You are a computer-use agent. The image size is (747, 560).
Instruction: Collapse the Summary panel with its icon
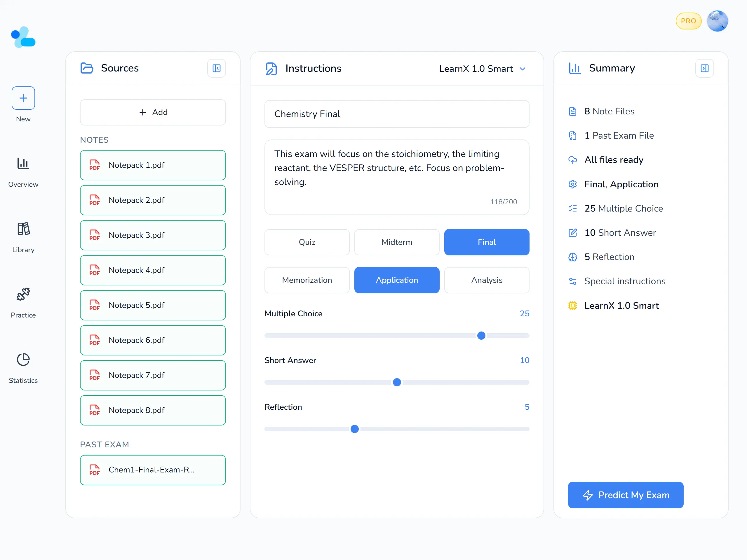click(x=704, y=69)
